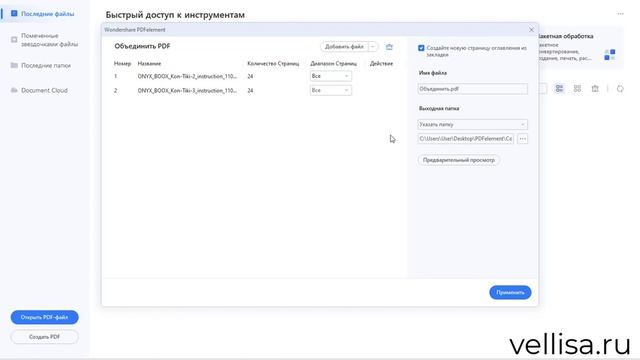This screenshot has width=640, height=360.
Task: Click the Add file button
Action: (344, 47)
